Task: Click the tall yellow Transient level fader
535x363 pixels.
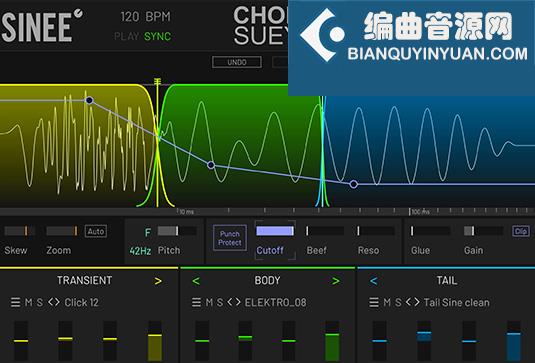Action: click(155, 340)
